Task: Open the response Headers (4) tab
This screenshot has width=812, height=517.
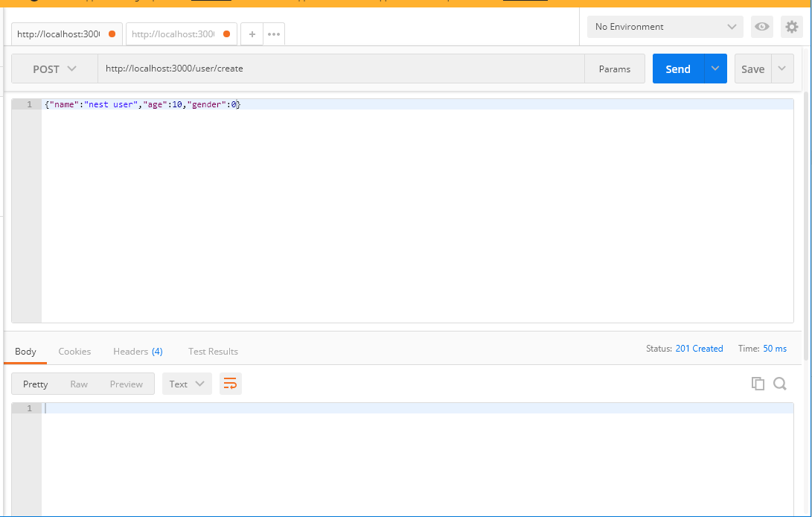Action: click(x=138, y=352)
